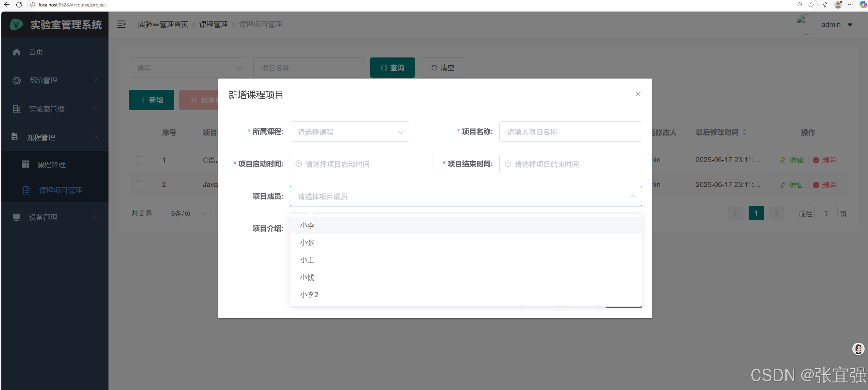
Task: Click the 实验室管理首页 breadcrumb link
Action: click(x=163, y=24)
